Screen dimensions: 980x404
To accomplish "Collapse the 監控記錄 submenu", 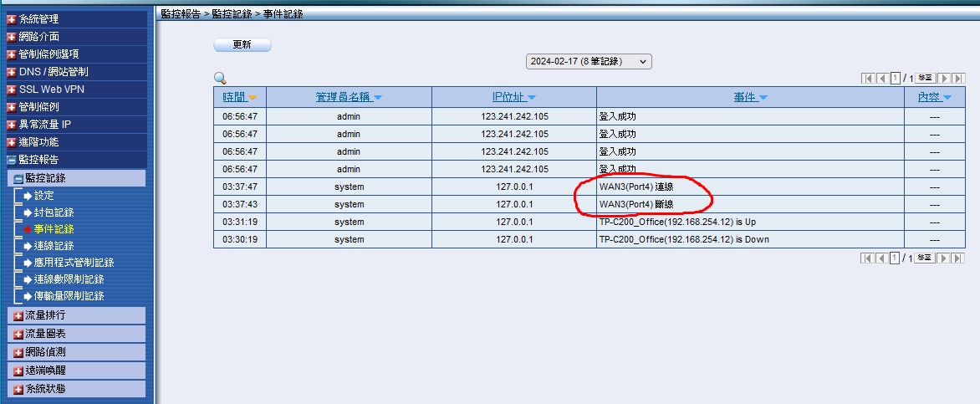I will tap(45, 178).
